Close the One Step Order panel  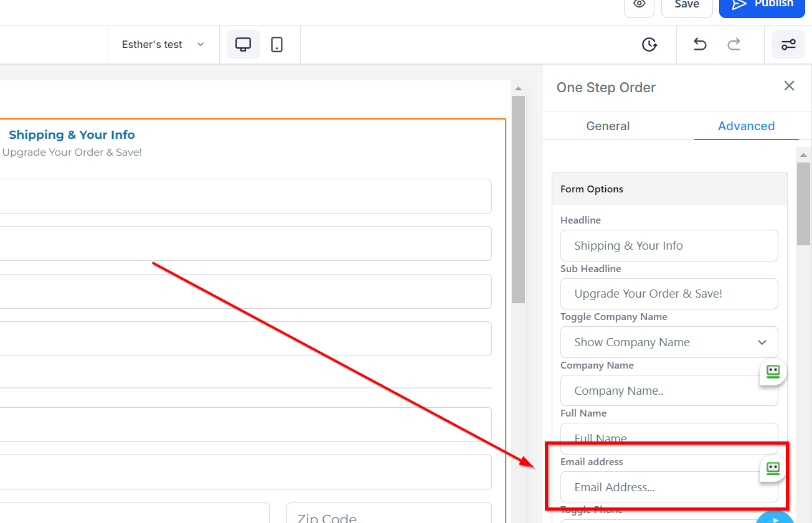pos(789,86)
